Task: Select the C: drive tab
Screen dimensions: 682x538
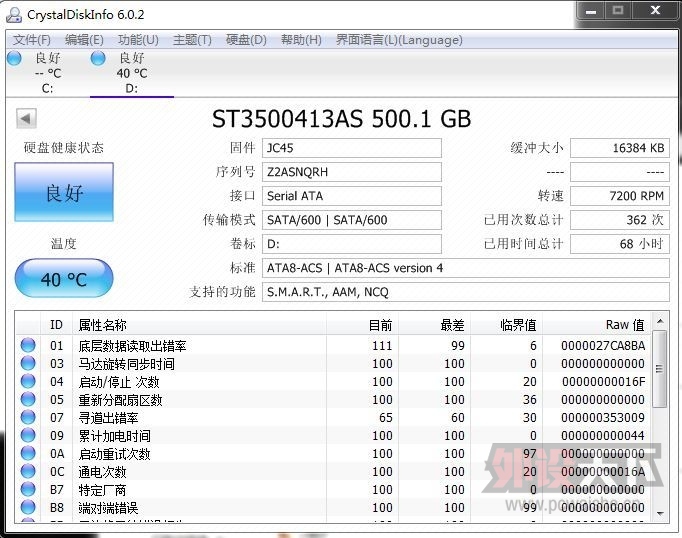Action: pyautogui.click(x=47, y=73)
